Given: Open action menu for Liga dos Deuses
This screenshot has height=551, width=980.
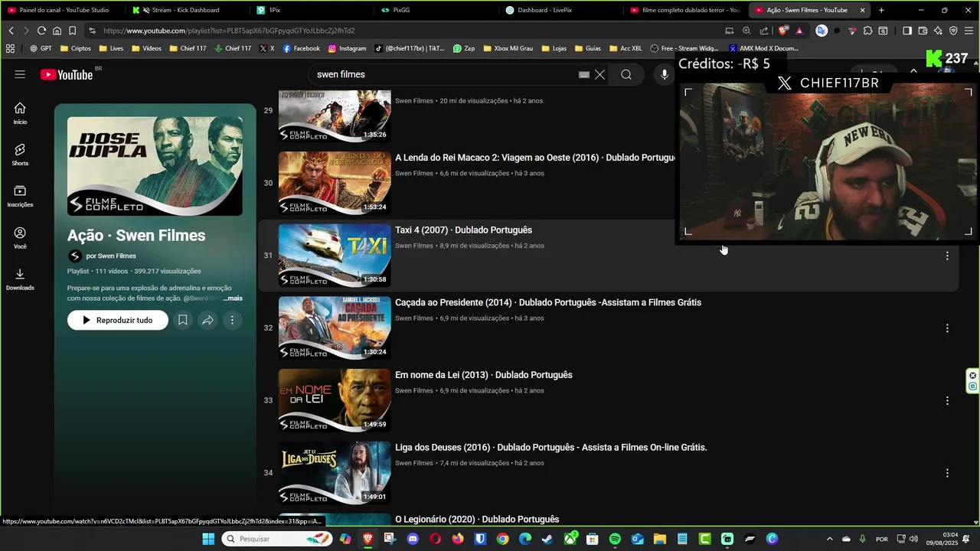Looking at the screenshot, I should [947, 473].
